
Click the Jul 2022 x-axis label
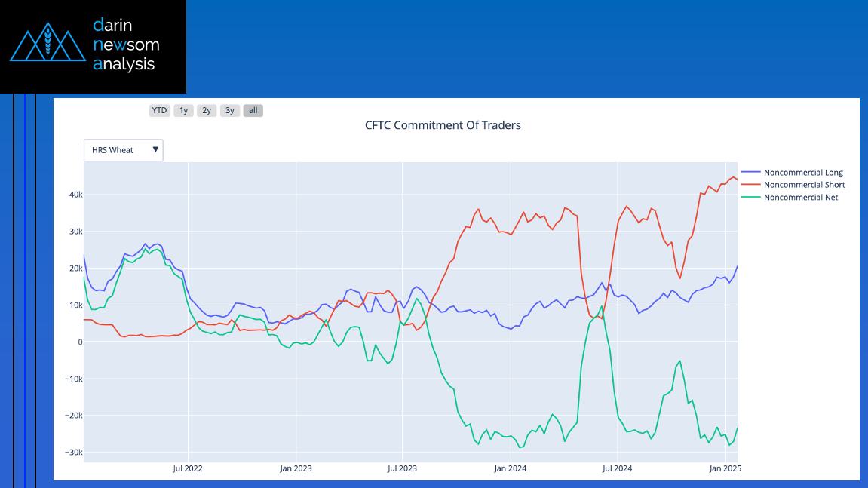click(188, 468)
